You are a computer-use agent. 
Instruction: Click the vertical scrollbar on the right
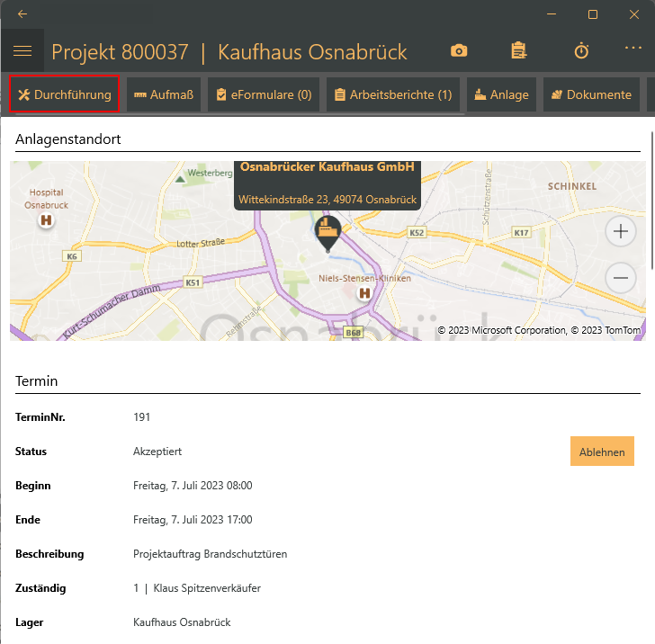[x=652, y=201]
